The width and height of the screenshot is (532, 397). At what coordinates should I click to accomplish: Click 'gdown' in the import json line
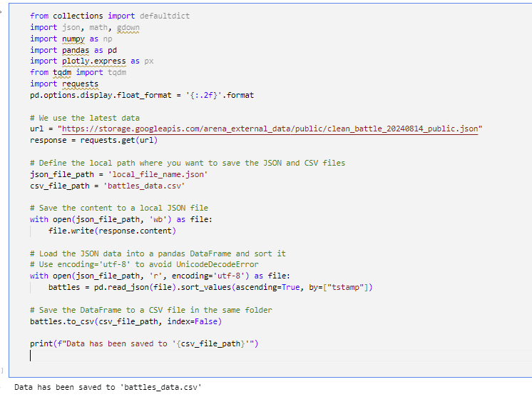(x=128, y=28)
